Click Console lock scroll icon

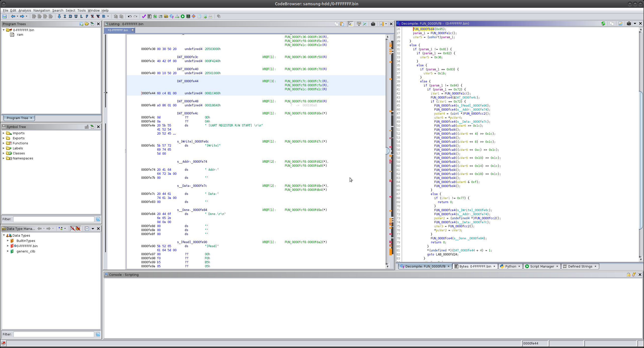628,275
